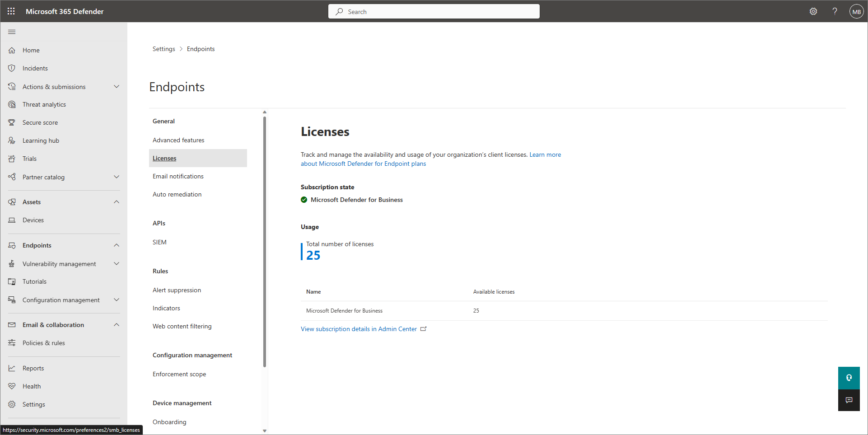
Task: Collapse navigation with the hamburger icon
Action: point(12,32)
